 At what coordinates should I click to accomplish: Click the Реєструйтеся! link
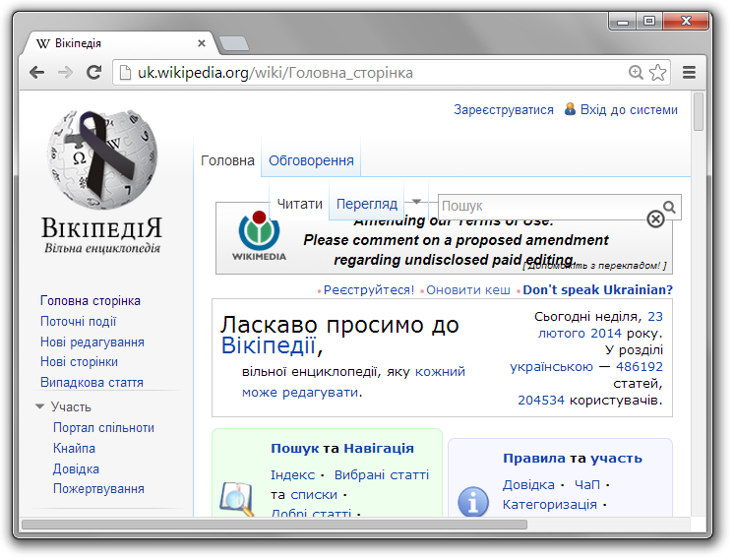[x=369, y=289]
